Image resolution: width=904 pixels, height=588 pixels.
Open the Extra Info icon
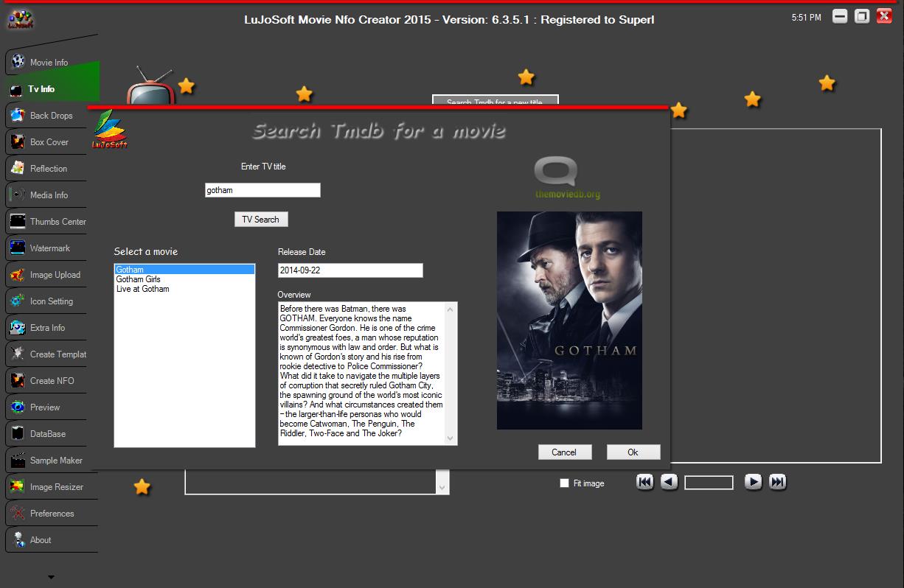tap(18, 327)
